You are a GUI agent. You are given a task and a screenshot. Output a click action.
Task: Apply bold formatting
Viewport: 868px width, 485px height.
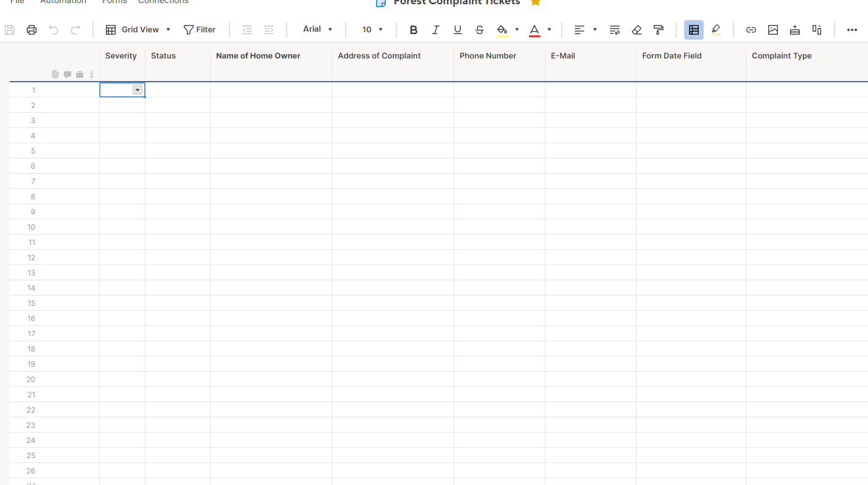414,30
